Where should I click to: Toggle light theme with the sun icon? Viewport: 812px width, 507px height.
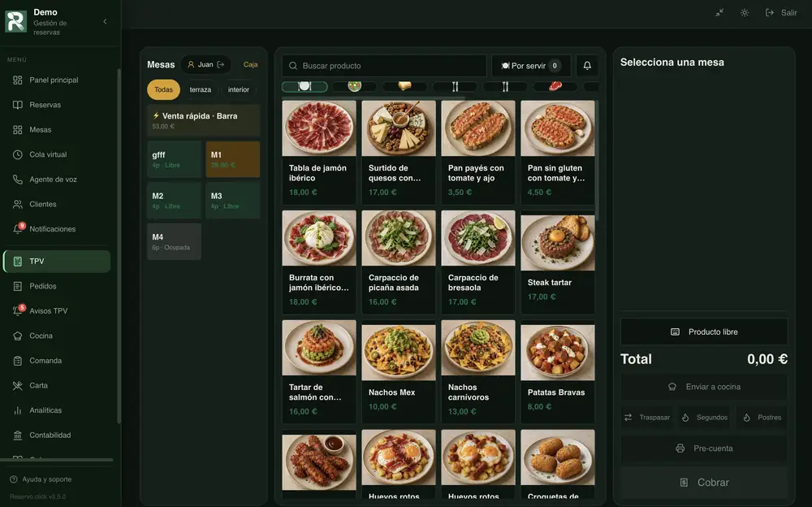pos(745,12)
